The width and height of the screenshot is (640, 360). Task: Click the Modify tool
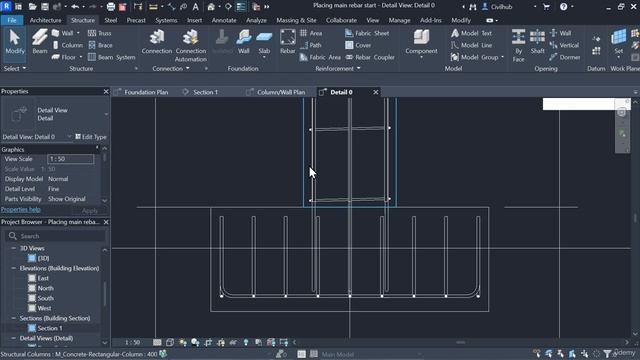coord(15,41)
